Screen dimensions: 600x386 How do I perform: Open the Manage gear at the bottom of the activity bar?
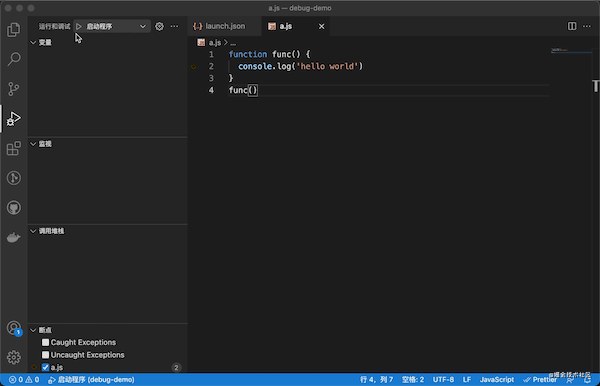coord(14,357)
